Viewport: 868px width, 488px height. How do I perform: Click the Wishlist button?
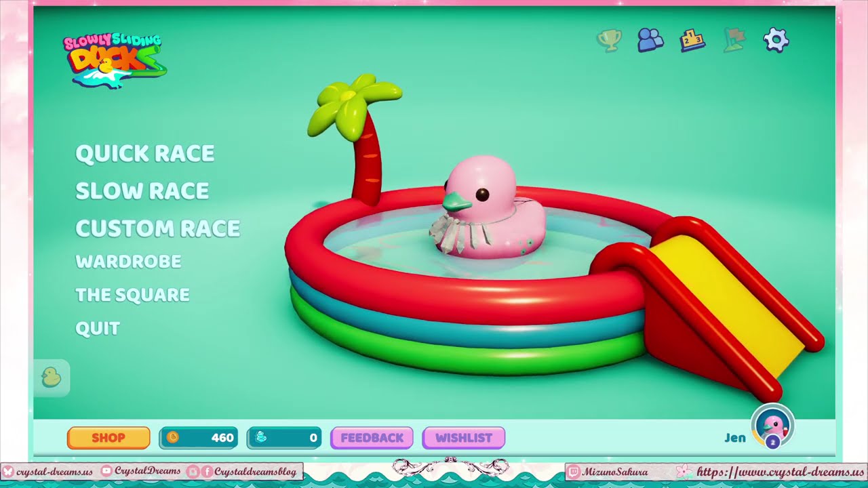tap(464, 438)
